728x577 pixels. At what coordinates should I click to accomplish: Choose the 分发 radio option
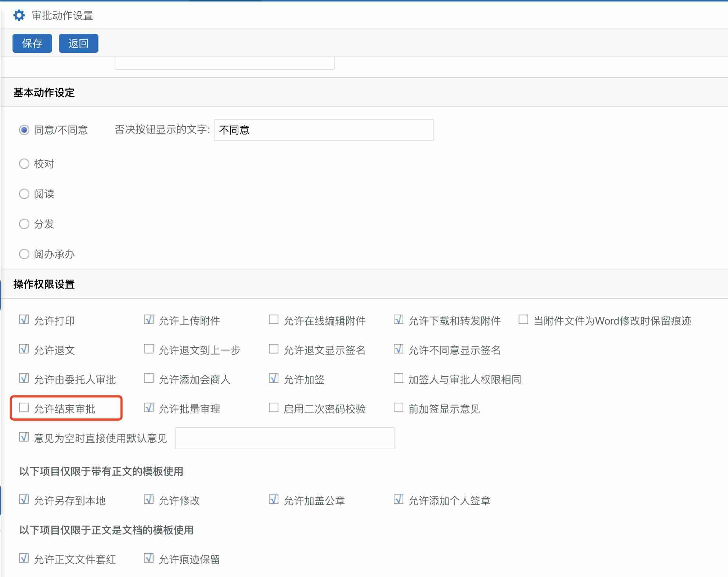24,224
